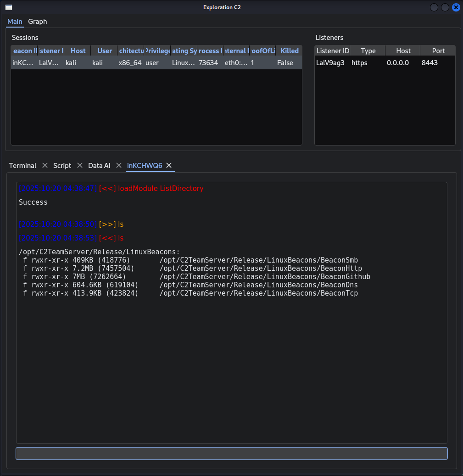Open the Main tab

click(14, 22)
